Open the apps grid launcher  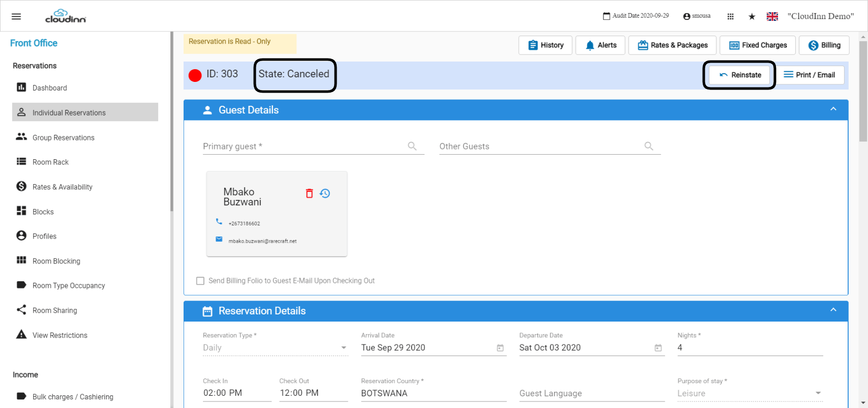pos(731,16)
